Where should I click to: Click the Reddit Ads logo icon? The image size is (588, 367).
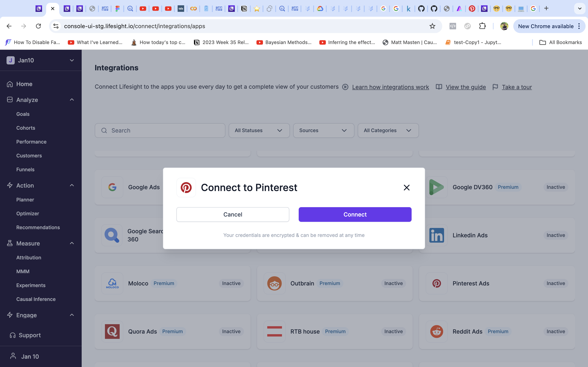pyautogui.click(x=436, y=331)
